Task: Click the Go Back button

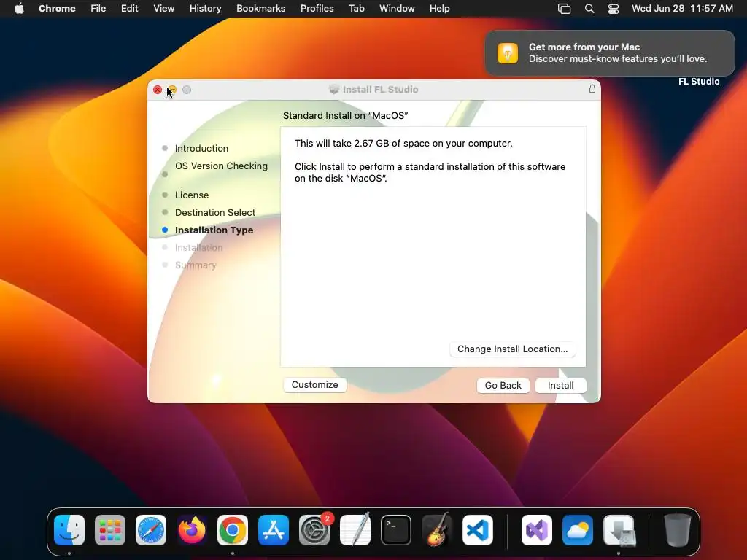Action: 503,385
